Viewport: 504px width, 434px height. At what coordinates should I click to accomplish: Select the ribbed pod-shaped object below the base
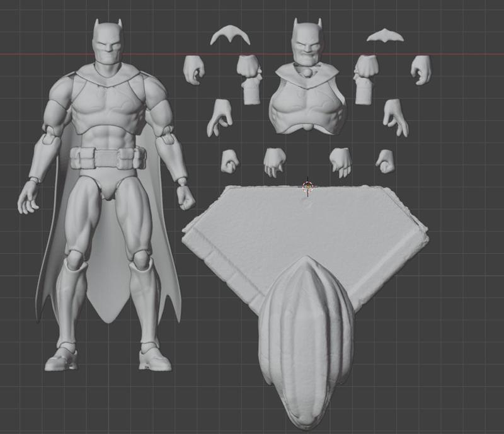306,344
